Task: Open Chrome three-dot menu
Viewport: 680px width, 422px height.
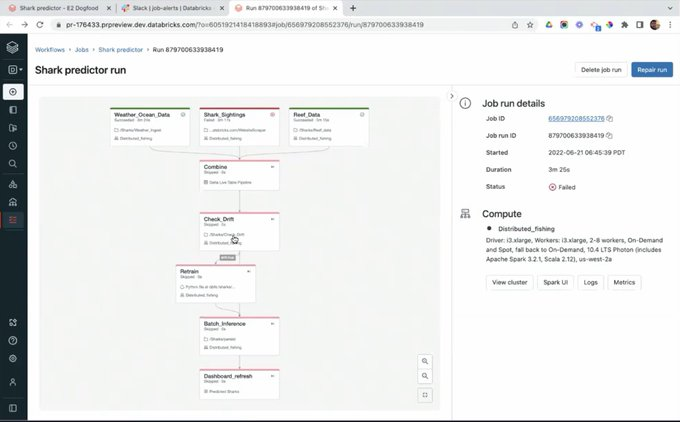Action: [x=670, y=25]
